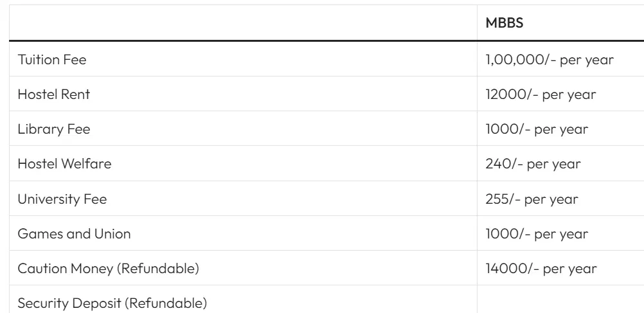The height and width of the screenshot is (313, 644).
Task: Click the Library Fee amount cell
Action: click(537, 129)
